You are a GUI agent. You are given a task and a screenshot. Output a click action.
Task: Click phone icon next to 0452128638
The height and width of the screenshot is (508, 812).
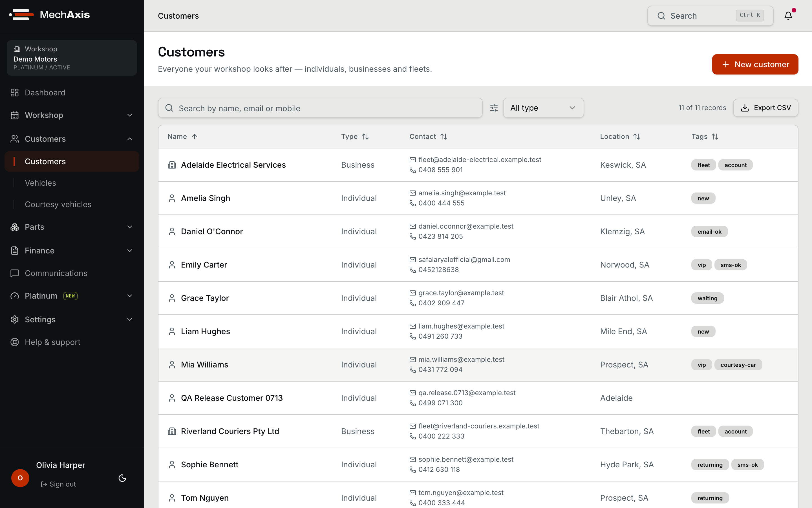pos(413,270)
